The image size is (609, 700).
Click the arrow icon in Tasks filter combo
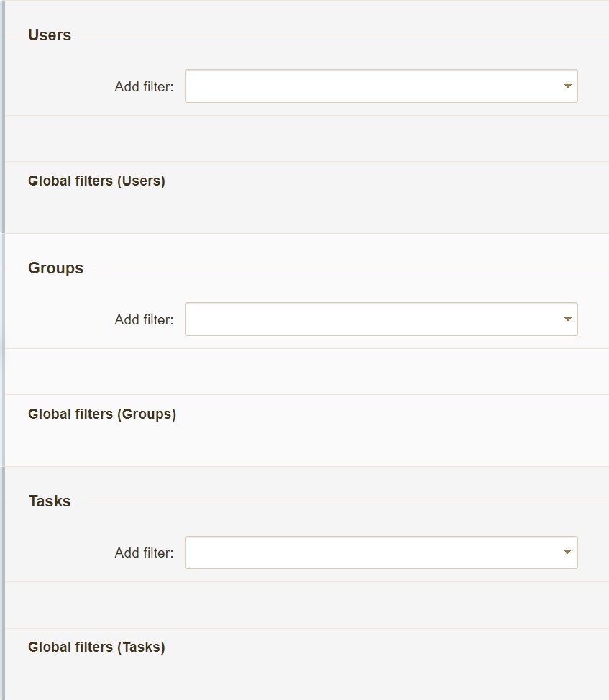(567, 553)
